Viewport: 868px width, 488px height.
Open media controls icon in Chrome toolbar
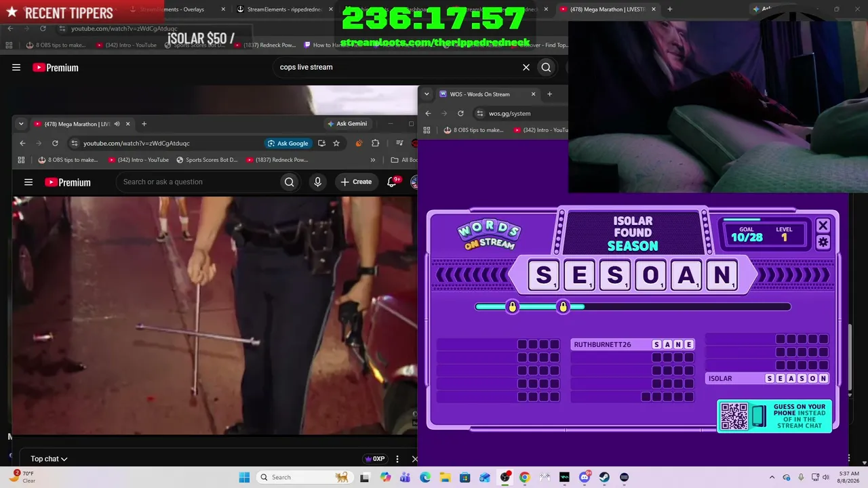pyautogui.click(x=399, y=143)
